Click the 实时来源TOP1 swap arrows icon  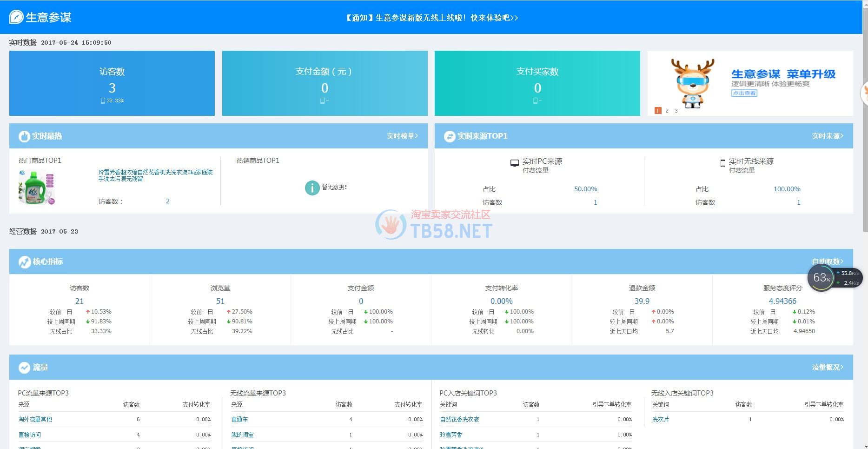coord(449,136)
